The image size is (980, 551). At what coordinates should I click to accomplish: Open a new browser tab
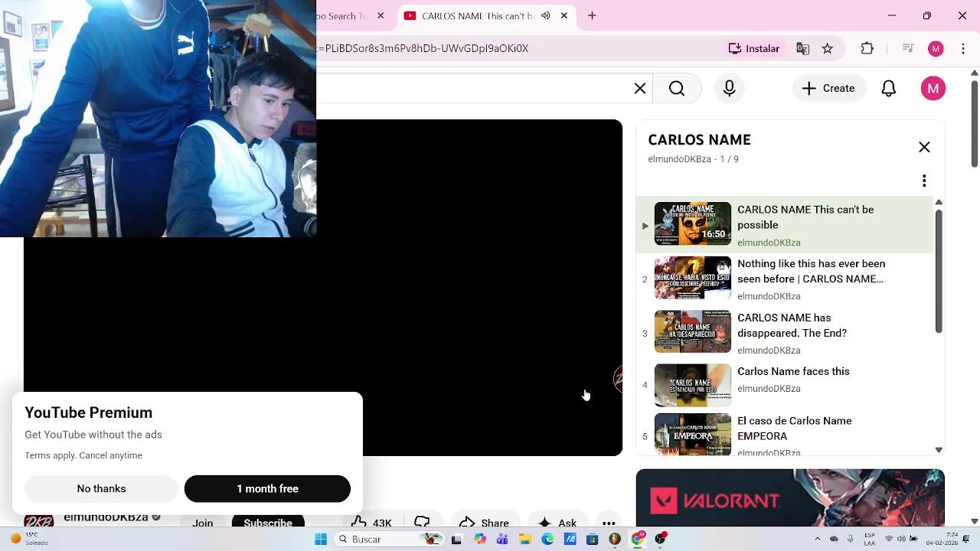coord(592,15)
